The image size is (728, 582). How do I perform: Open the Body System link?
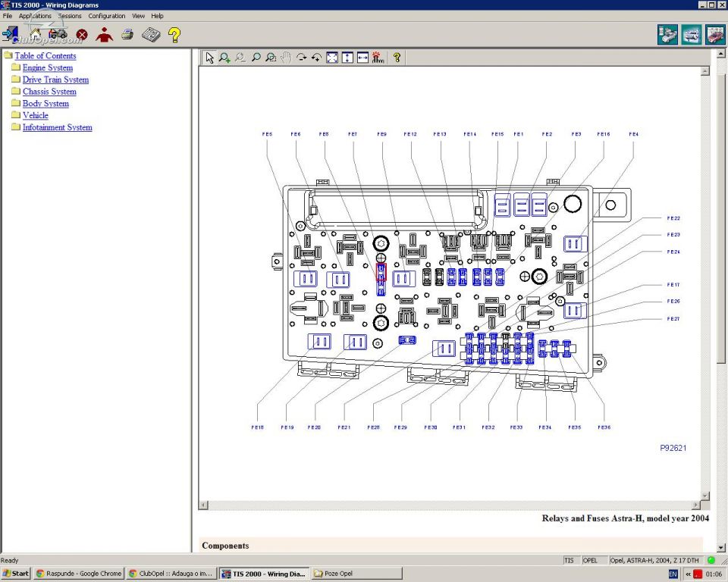click(45, 104)
